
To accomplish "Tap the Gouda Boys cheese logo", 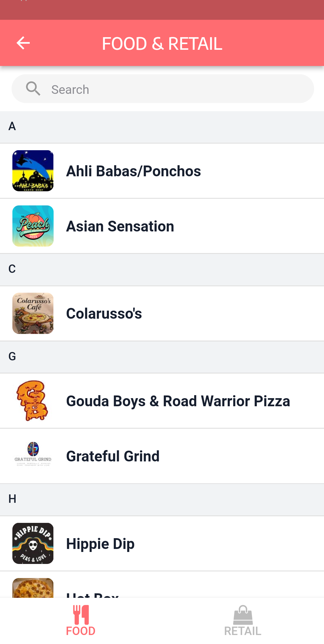I will point(33,401).
